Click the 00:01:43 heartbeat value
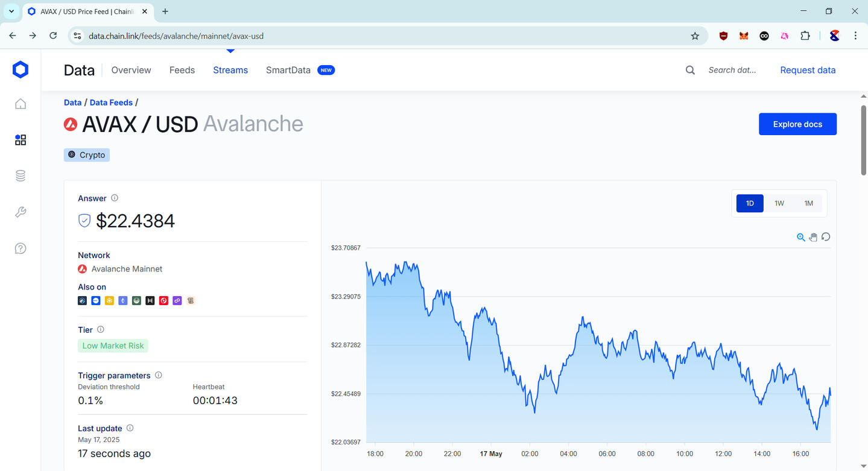This screenshot has height=471, width=868. tap(215, 400)
